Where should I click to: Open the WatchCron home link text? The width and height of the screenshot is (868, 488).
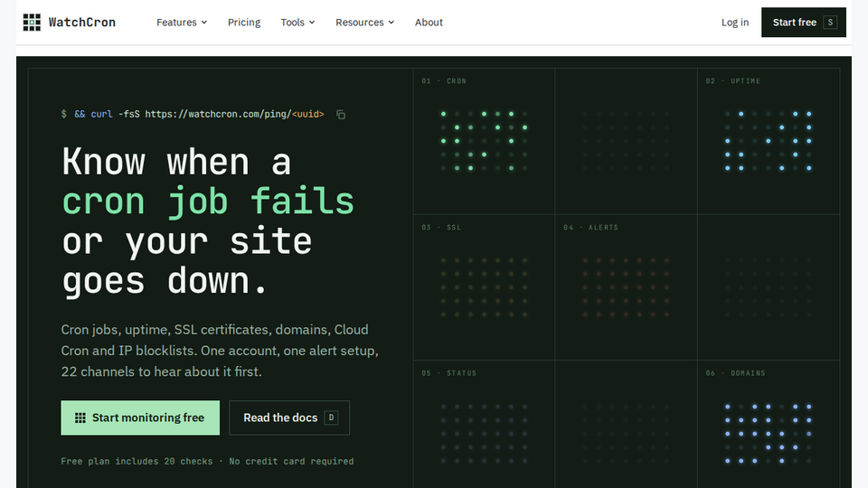[82, 22]
